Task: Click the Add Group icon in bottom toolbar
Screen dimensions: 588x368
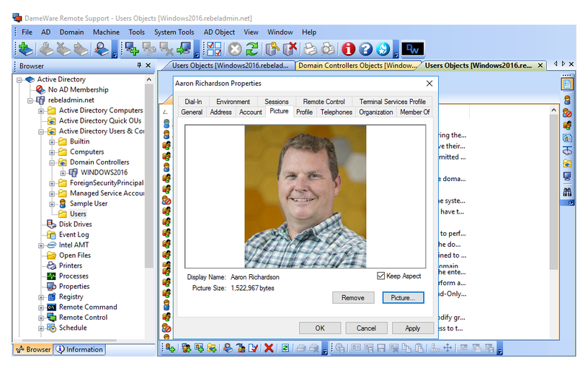Action: [187, 348]
